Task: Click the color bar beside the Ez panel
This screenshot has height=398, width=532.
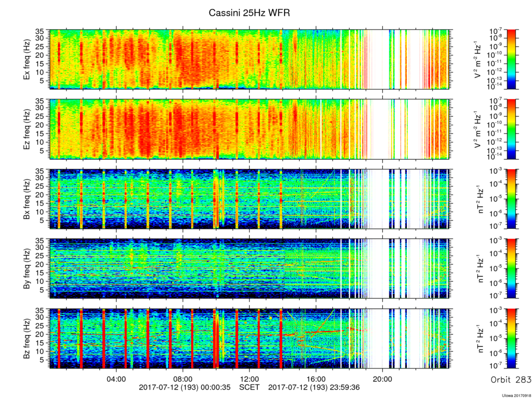Action: (511, 129)
